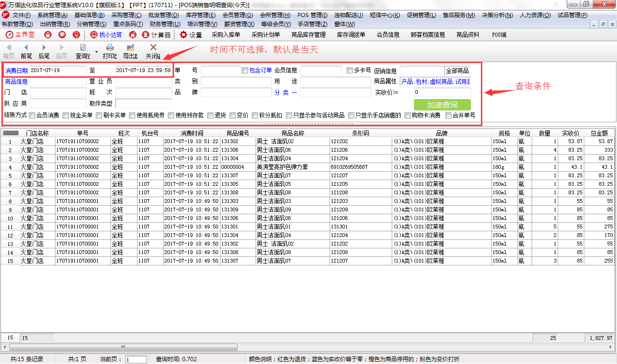
Task: Open dropdown arrow next to 查询
Action: (96, 51)
